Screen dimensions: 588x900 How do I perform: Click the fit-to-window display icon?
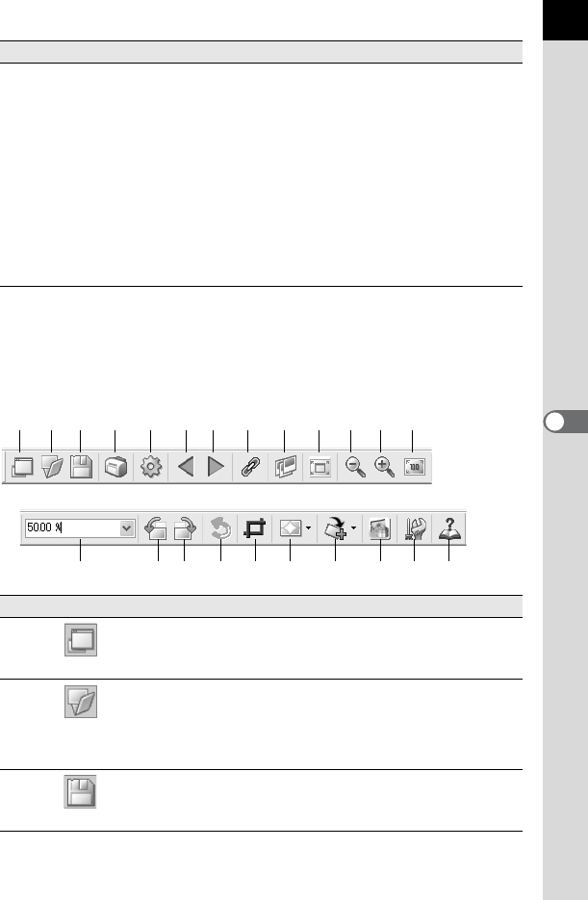[x=320, y=467]
